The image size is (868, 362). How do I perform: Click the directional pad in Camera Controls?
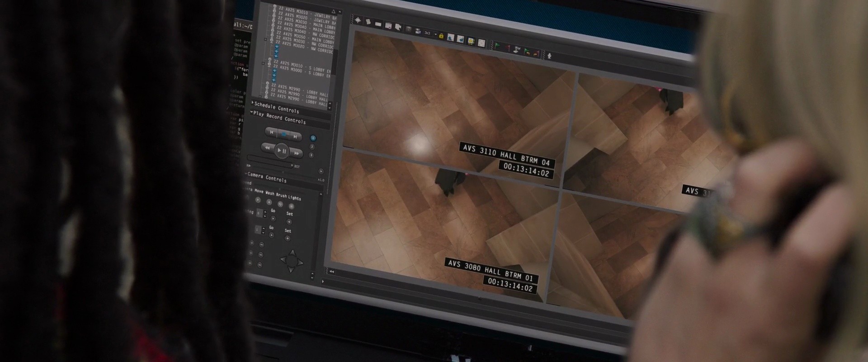[292, 261]
